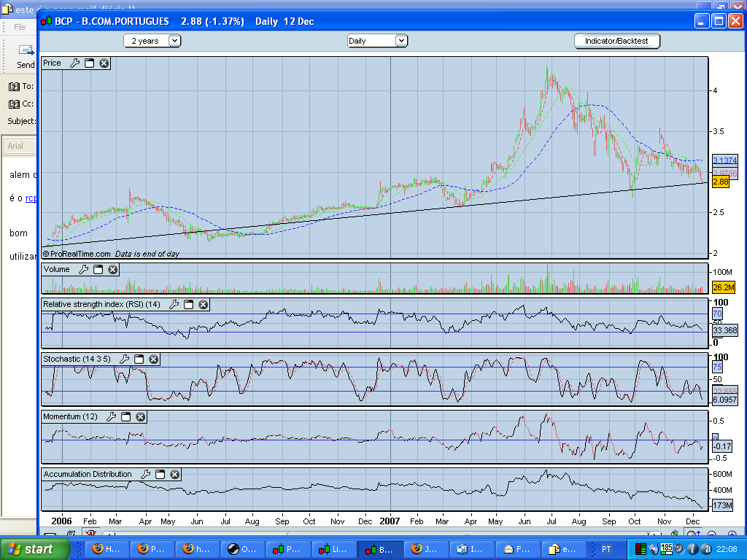Maximize the Stochastic panel

pos(139,359)
